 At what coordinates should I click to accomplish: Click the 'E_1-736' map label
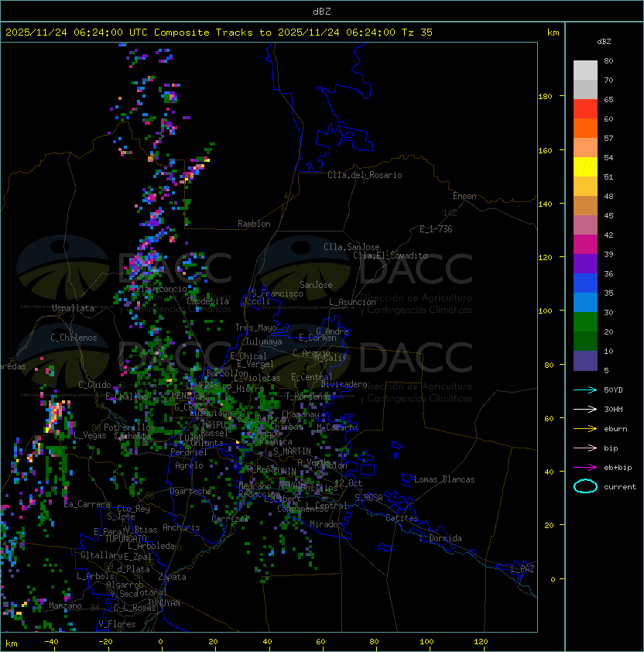[x=436, y=229]
